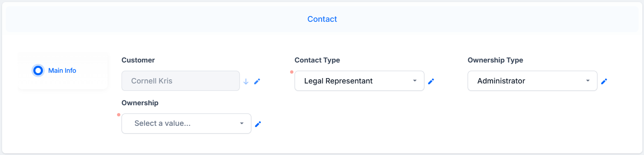The height and width of the screenshot is (155, 644).
Task: Click the edit pencil next to Ownership dropdown
Action: point(258,124)
